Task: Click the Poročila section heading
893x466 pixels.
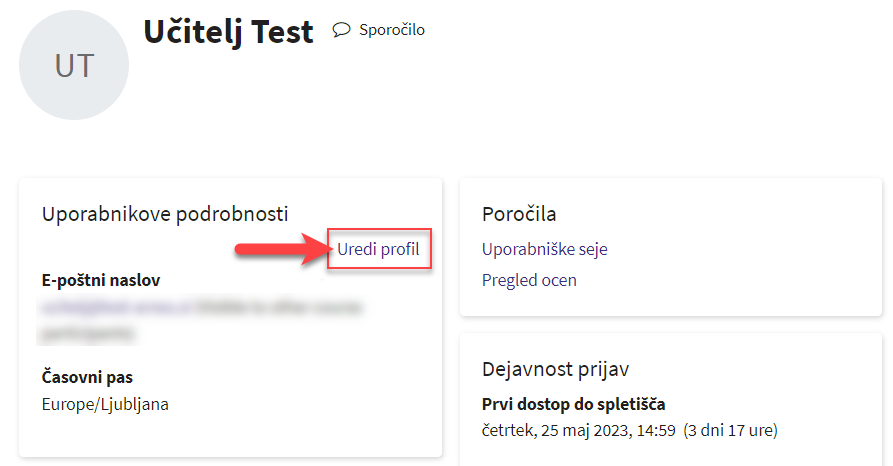Action: click(519, 214)
